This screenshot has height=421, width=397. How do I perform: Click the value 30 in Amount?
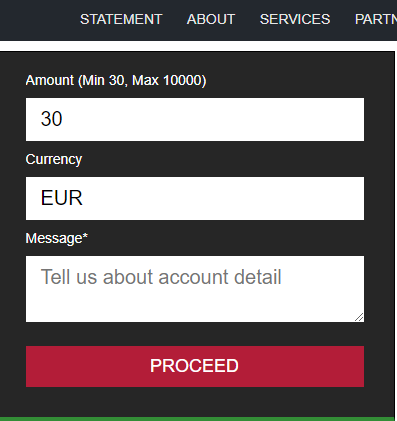[51, 119]
